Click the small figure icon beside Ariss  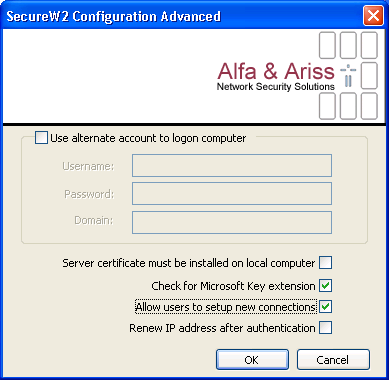pyautogui.click(x=348, y=76)
